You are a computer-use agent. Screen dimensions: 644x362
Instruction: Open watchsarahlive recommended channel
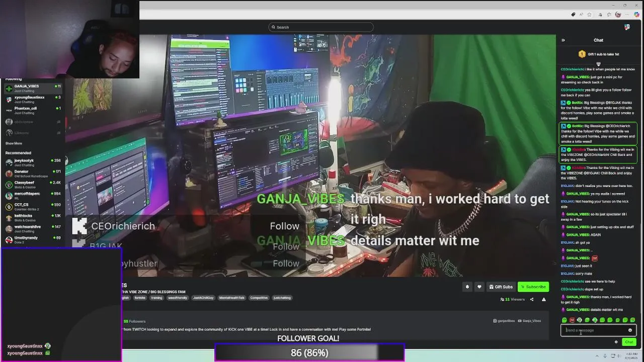pyautogui.click(x=33, y=228)
